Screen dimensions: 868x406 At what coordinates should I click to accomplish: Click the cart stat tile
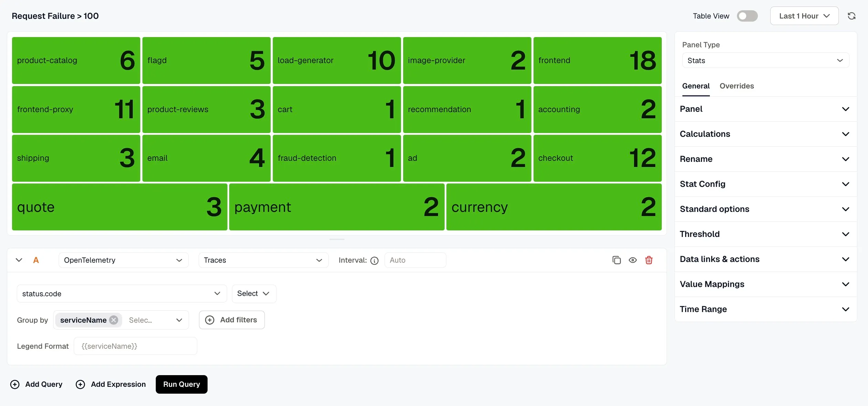pos(337,109)
